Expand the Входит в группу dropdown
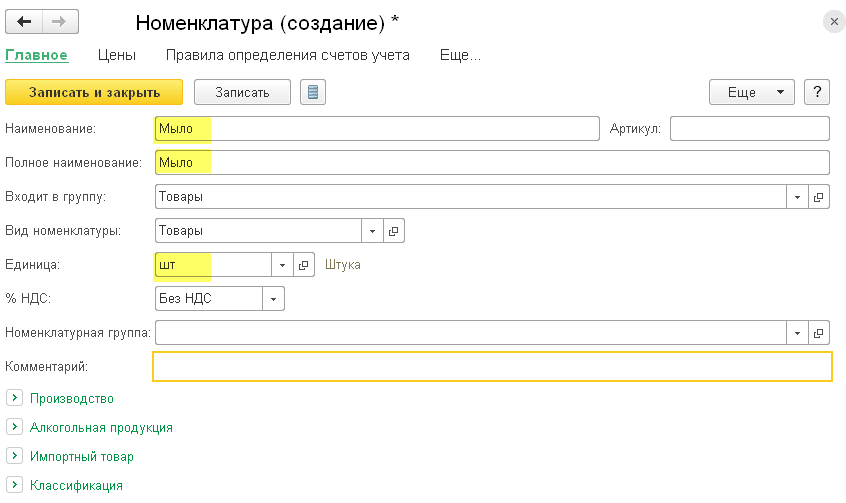 (x=798, y=197)
